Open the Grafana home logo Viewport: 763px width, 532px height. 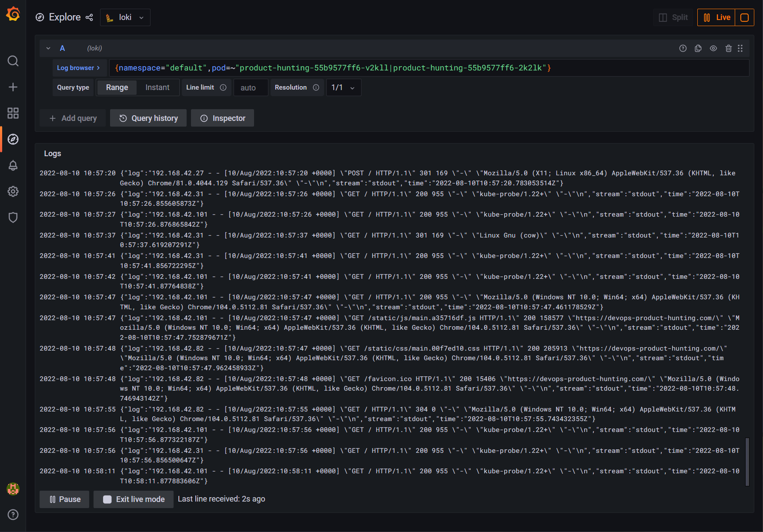13,14
